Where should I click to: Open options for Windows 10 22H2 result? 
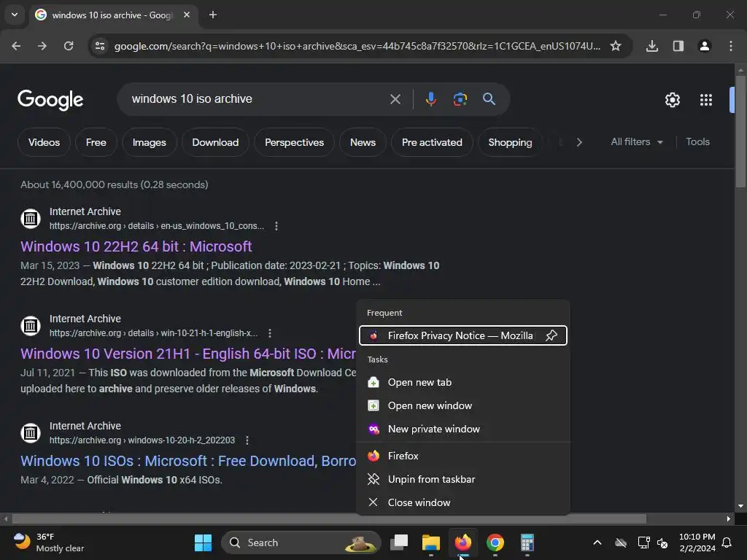coord(276,226)
